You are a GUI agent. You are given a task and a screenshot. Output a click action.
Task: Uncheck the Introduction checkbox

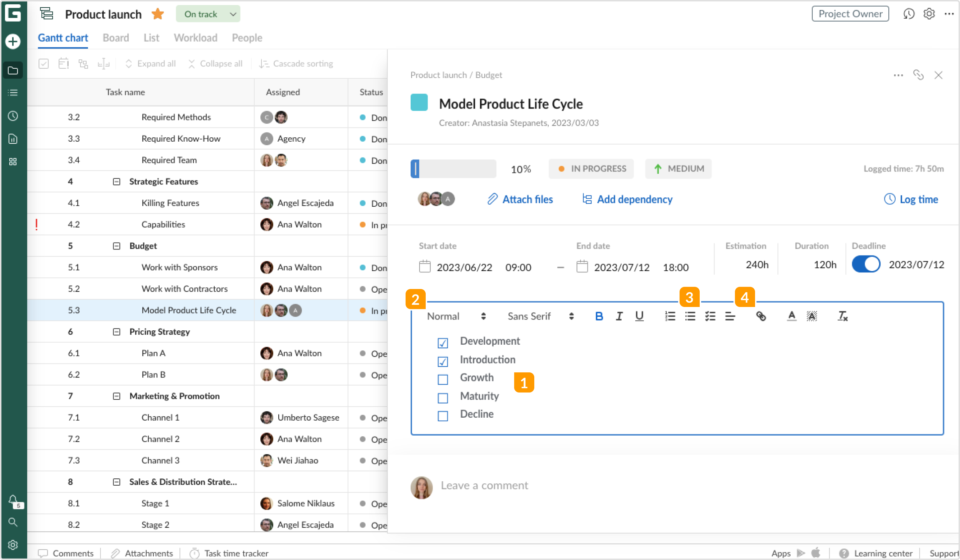(443, 361)
